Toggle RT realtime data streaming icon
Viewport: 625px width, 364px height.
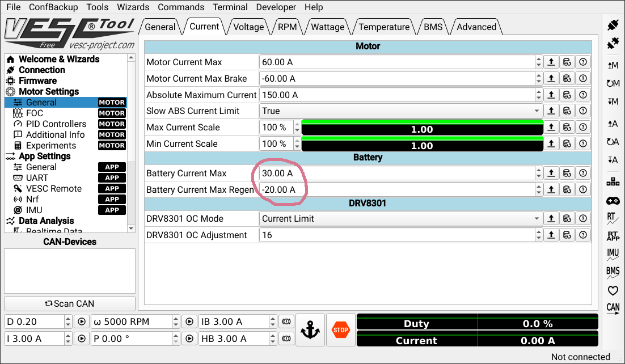coord(613,218)
